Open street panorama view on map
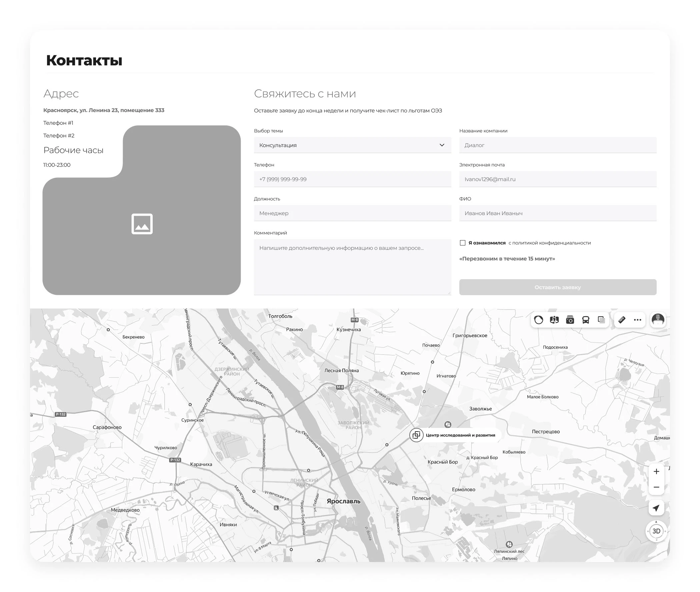 (x=554, y=320)
